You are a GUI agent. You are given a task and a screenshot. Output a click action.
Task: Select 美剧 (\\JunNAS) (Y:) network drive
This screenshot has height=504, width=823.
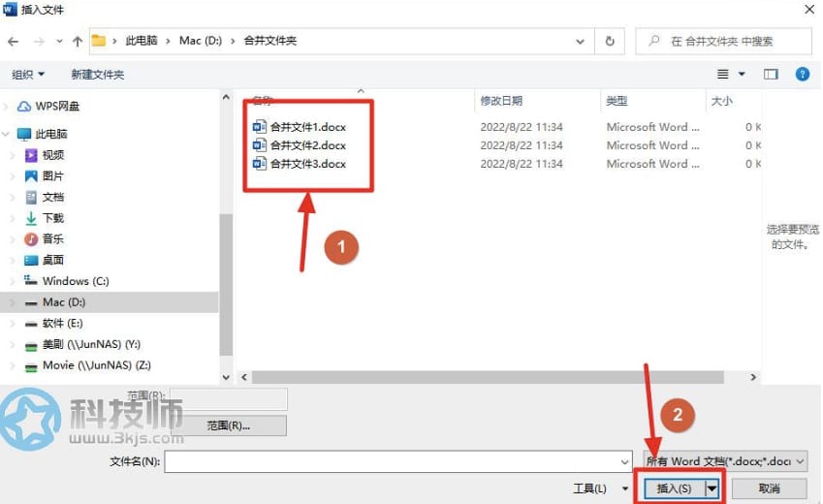point(91,344)
